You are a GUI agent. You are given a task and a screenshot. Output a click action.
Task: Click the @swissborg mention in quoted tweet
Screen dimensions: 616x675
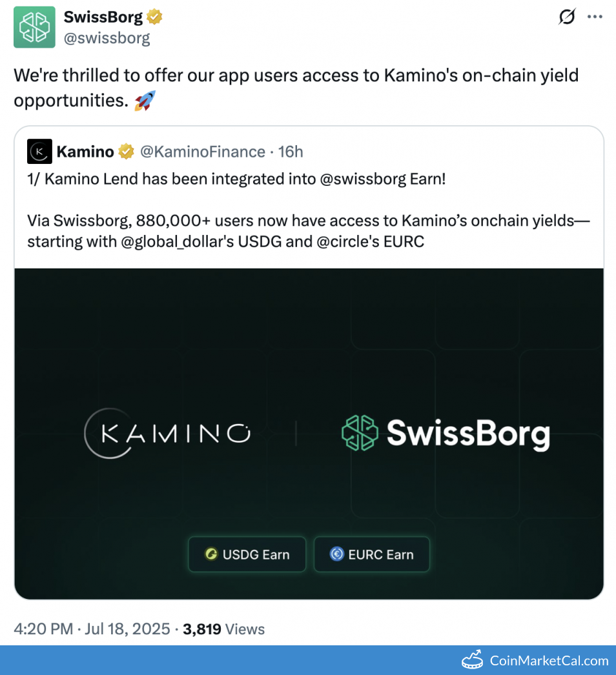coord(363,179)
